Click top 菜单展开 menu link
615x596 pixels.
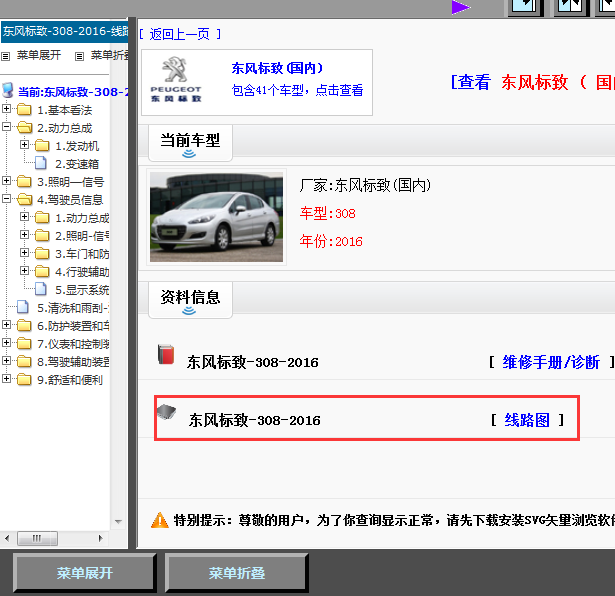[x=39, y=55]
